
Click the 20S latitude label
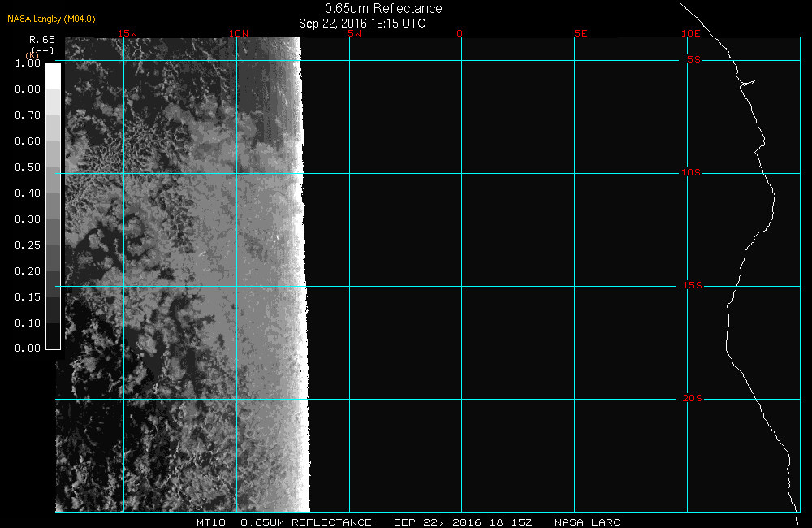(x=693, y=399)
